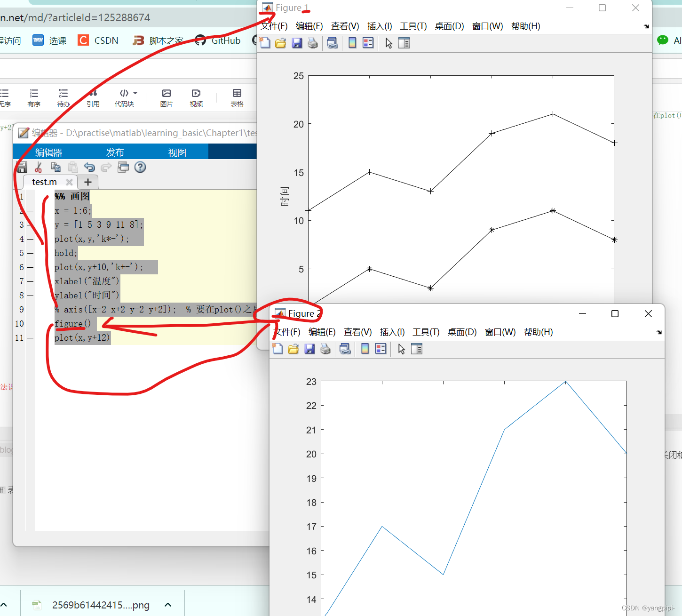Click Redo arrow in MATLAB editor toolbar
The width and height of the screenshot is (682, 616).
pos(106,167)
